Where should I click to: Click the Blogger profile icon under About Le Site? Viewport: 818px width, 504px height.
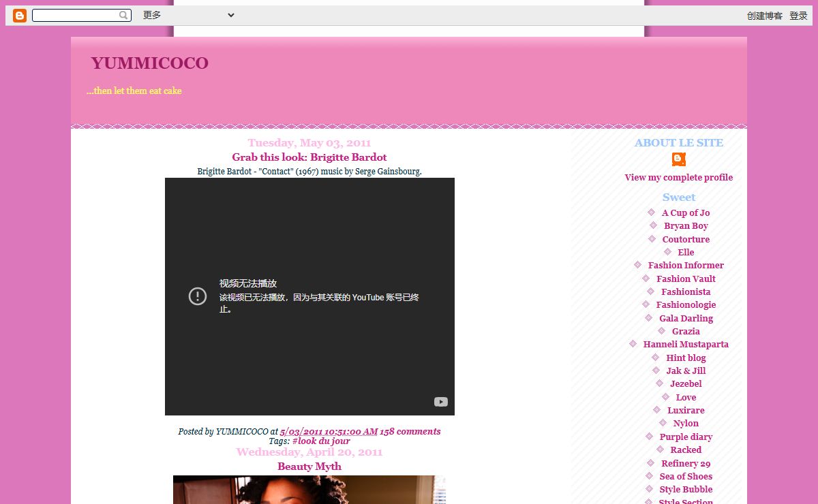(679, 159)
